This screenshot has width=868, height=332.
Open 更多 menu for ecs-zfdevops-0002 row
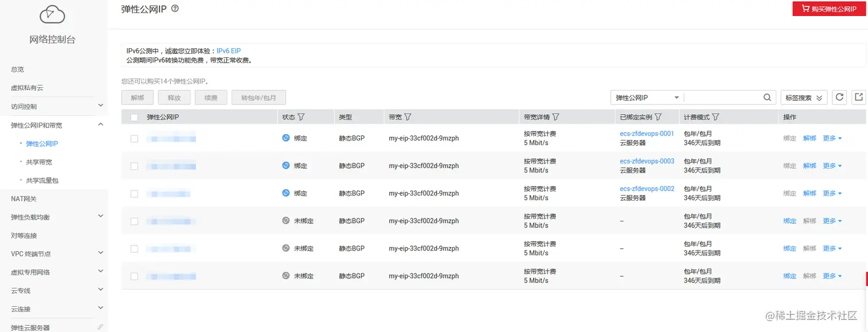pos(832,193)
